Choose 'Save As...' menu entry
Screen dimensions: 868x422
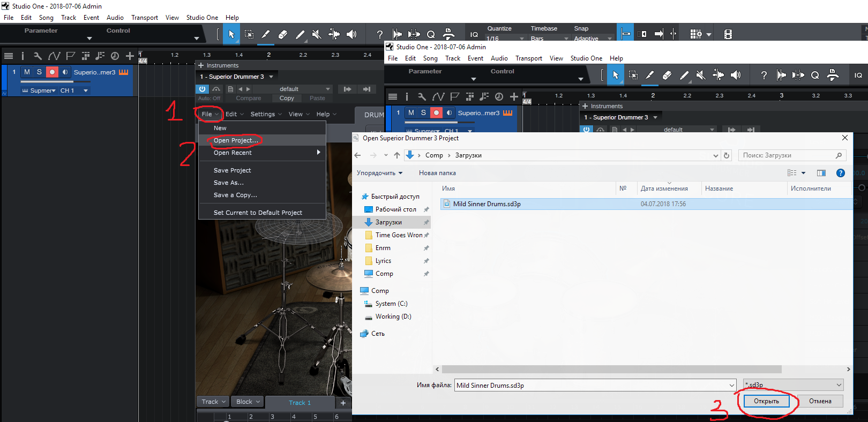[262, 183]
